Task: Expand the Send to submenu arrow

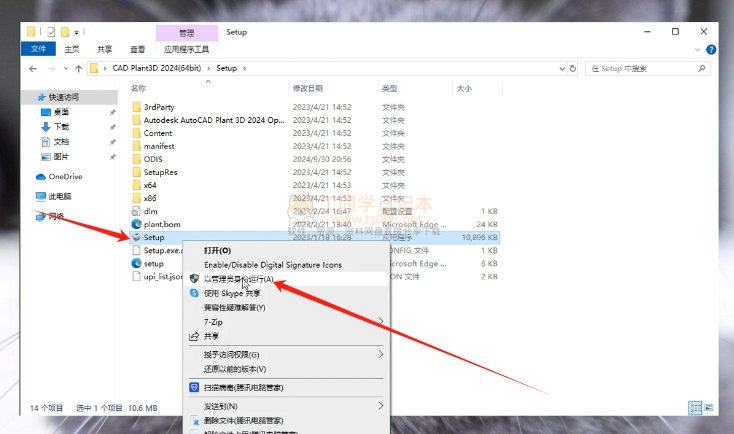Action: [x=381, y=406]
